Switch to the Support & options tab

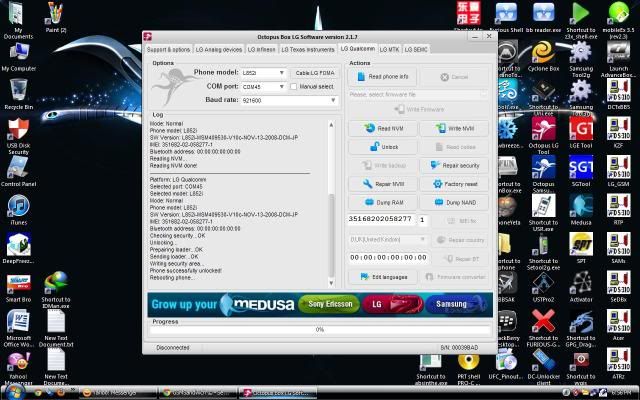coord(168,49)
